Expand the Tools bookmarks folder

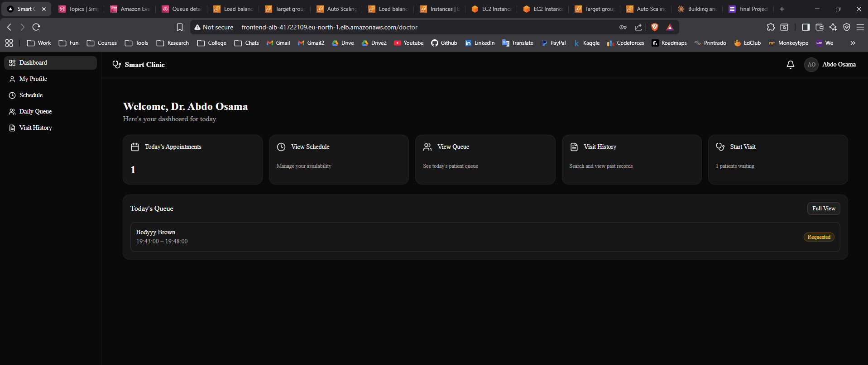click(x=137, y=43)
